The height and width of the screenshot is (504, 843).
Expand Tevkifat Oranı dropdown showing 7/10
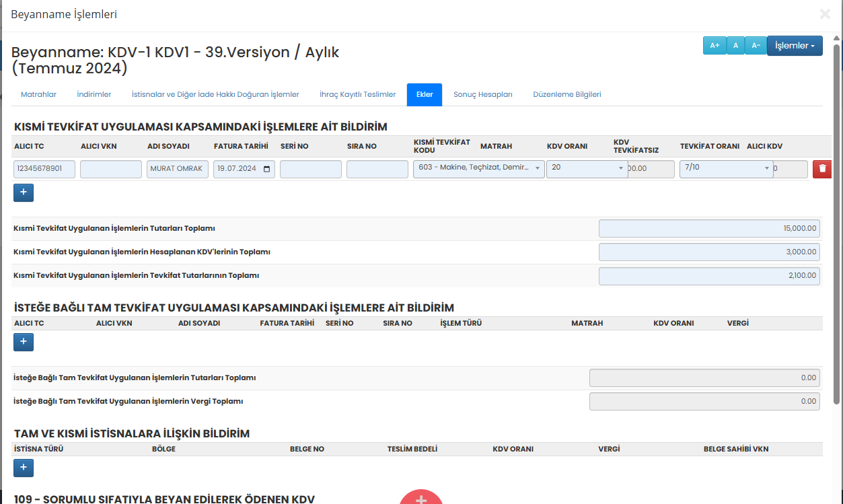tap(726, 168)
